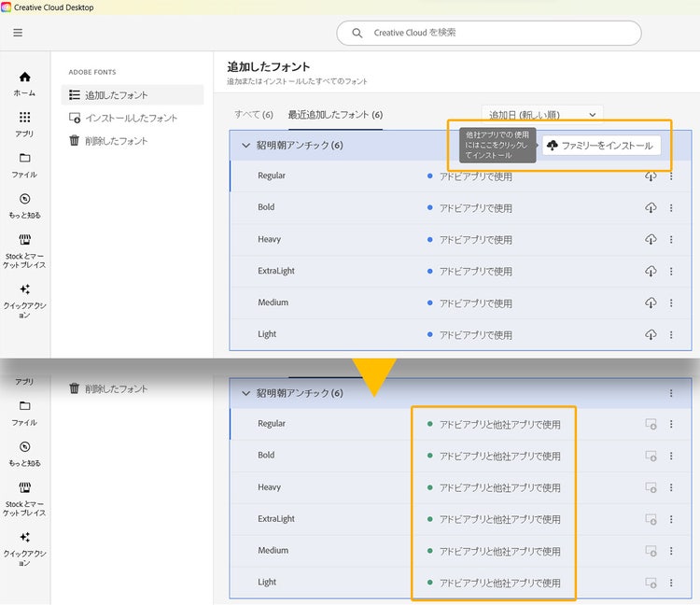Viewport: 700px width, 605px height.
Task: Click installed icon for Light in lower list
Action: (x=651, y=583)
